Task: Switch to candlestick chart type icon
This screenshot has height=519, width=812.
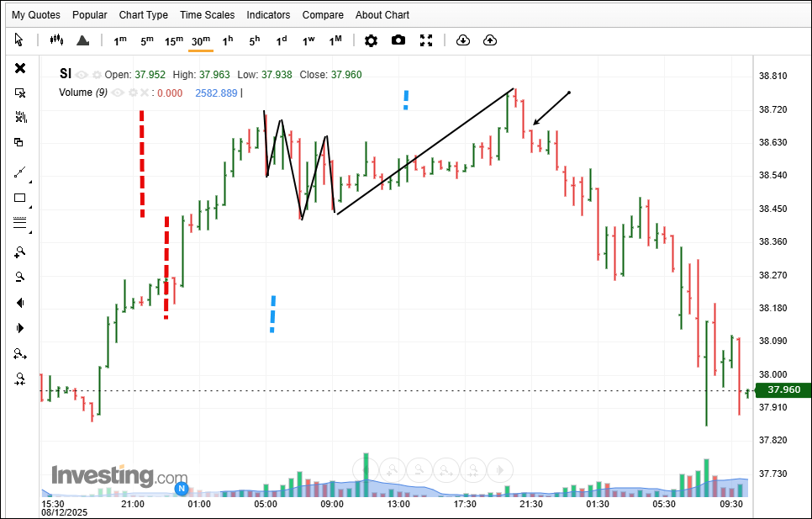Action: pos(56,40)
